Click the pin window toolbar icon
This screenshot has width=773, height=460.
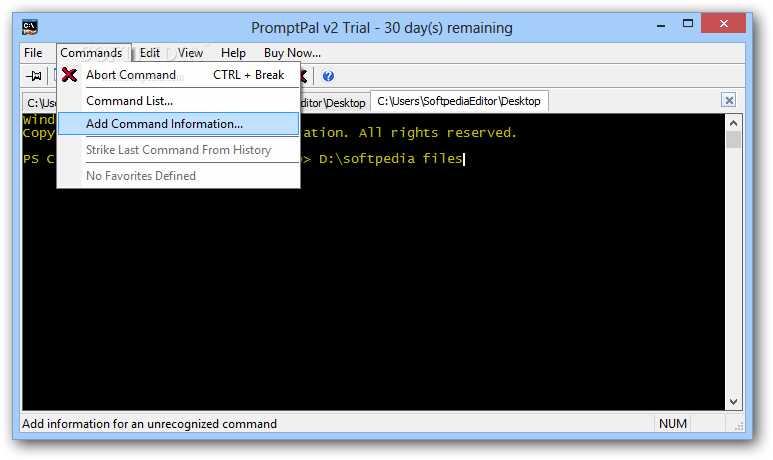[34, 76]
